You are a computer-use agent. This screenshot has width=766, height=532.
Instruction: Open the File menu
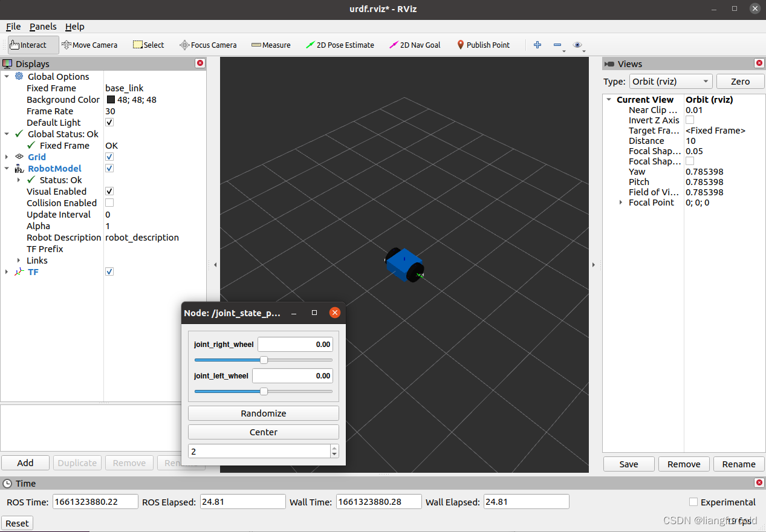13,27
